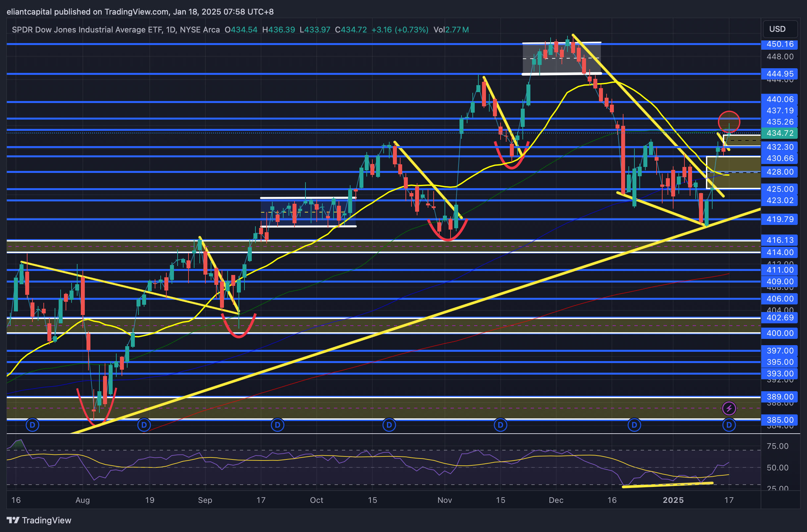Click the dividend D marker near Nov 15
Screen dimensions: 807x532
tap(500, 425)
